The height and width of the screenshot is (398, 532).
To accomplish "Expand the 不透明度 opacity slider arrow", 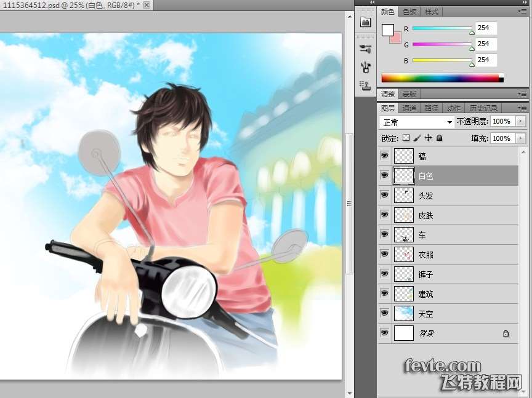I will (521, 122).
